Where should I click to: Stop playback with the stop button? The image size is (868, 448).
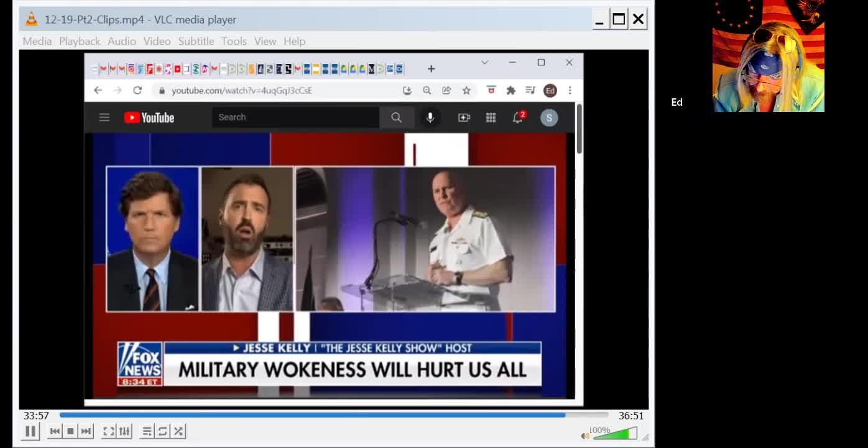coord(70,431)
